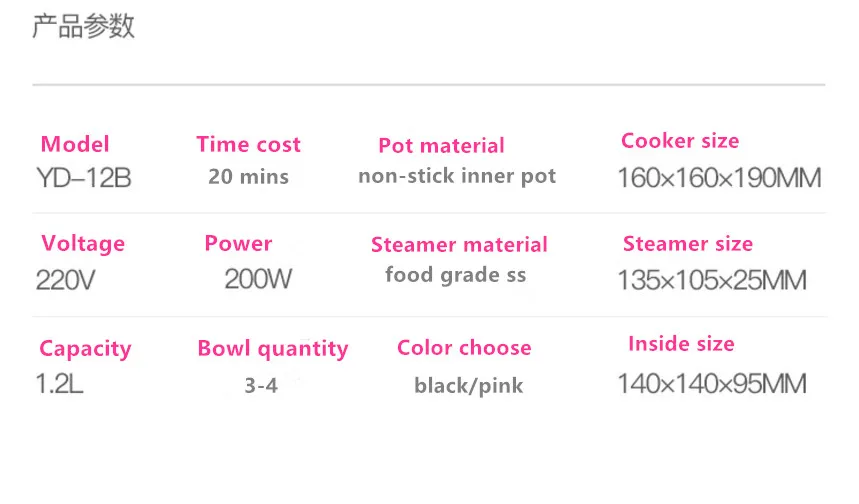Click the 产品参数 heading
This screenshot has width=859, height=504.
pyautogui.click(x=83, y=26)
